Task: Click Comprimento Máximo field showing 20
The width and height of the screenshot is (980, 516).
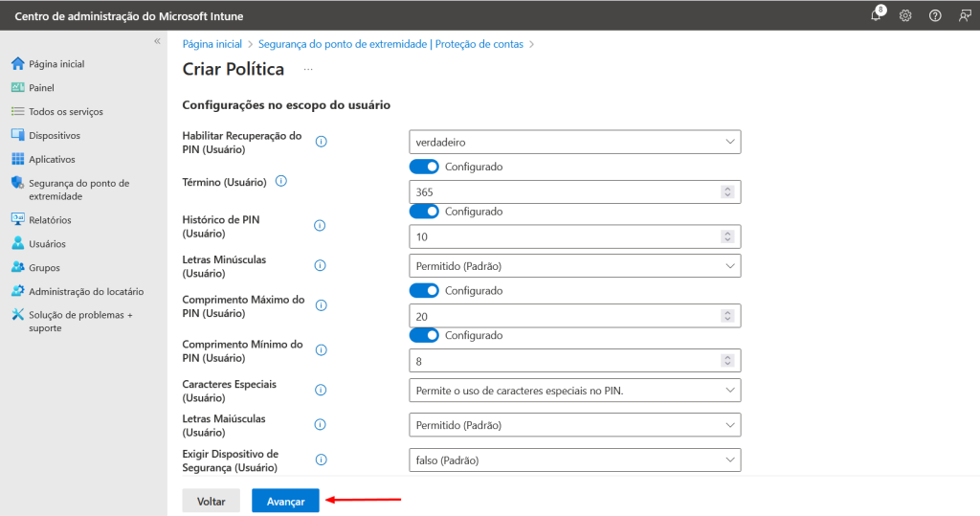Action: pyautogui.click(x=575, y=316)
